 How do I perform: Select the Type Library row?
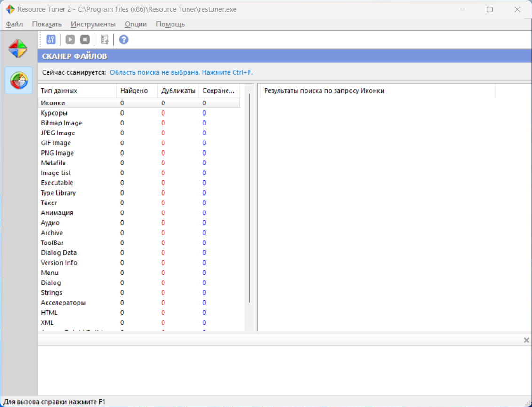[139, 193]
